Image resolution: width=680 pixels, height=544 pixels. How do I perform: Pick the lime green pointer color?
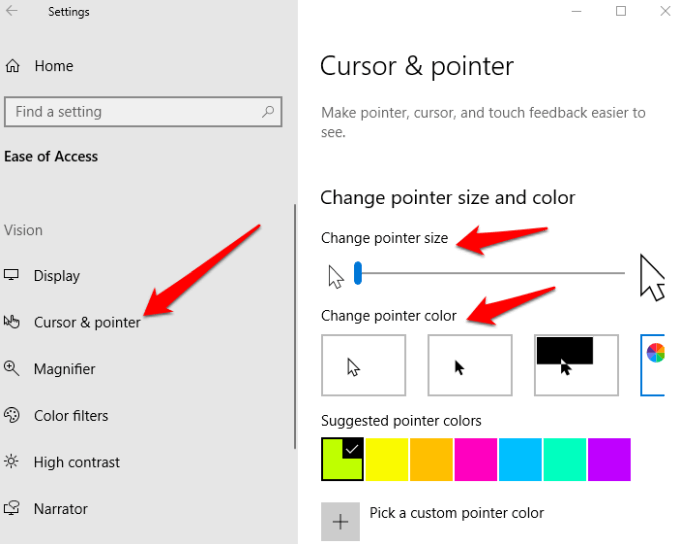[342, 459]
